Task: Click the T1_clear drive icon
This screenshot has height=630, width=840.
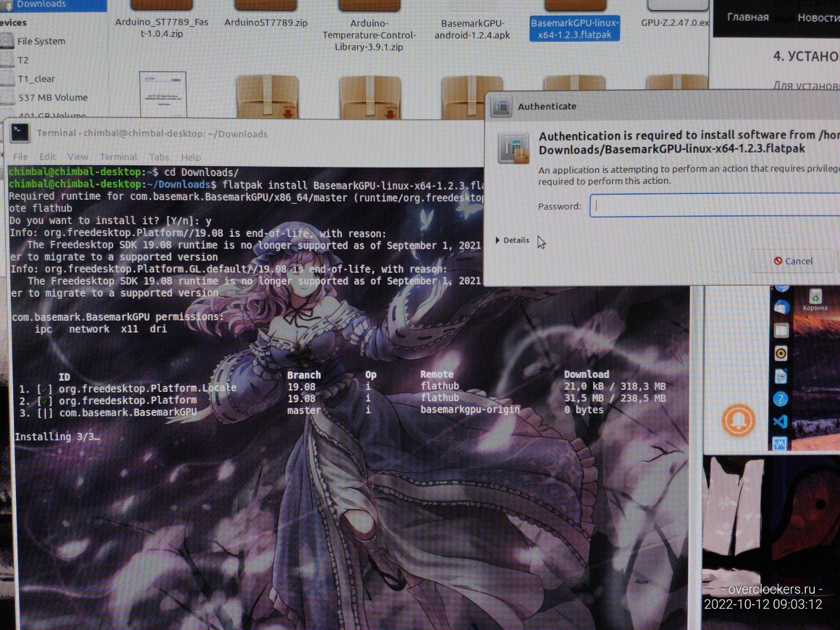Action: tap(7, 79)
